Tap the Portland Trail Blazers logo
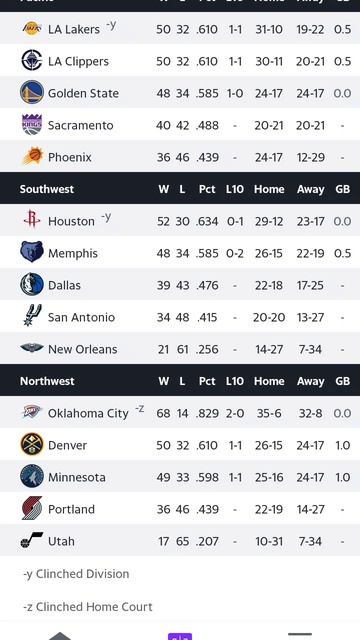 tap(32, 508)
